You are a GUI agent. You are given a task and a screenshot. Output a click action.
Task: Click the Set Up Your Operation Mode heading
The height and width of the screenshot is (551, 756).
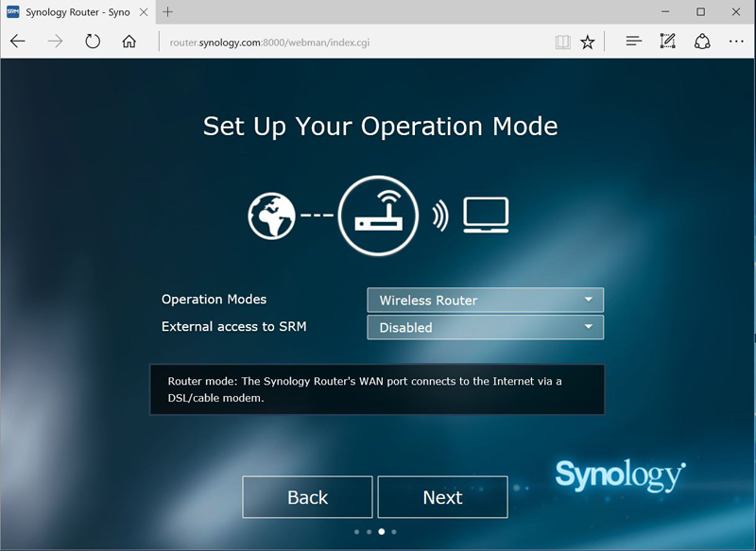381,127
